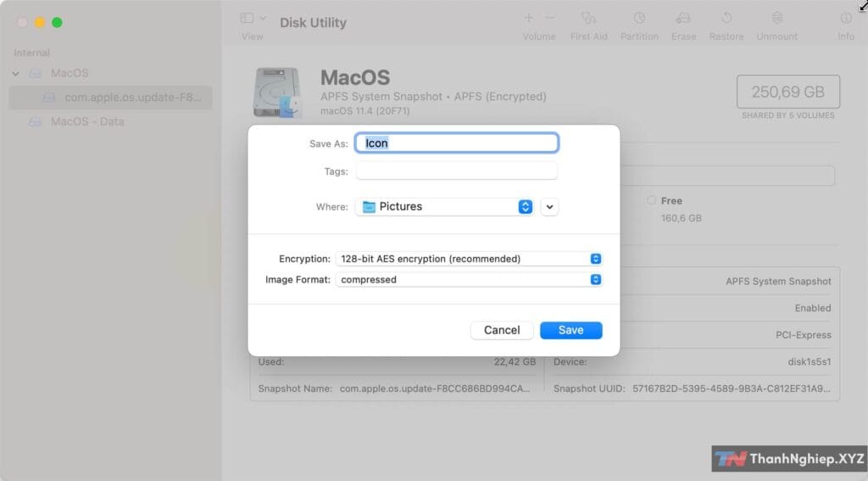Image resolution: width=868 pixels, height=481 pixels.
Task: Click the APFS System Snapshot type value
Action: pyautogui.click(x=778, y=282)
